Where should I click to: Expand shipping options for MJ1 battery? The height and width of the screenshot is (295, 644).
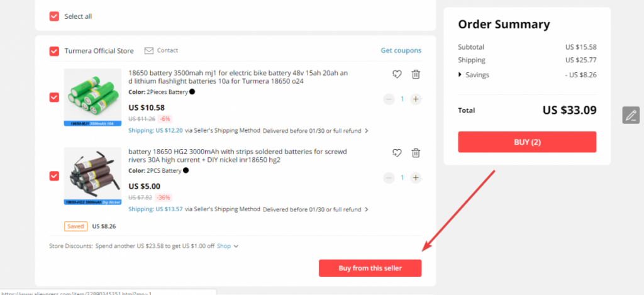(x=367, y=131)
